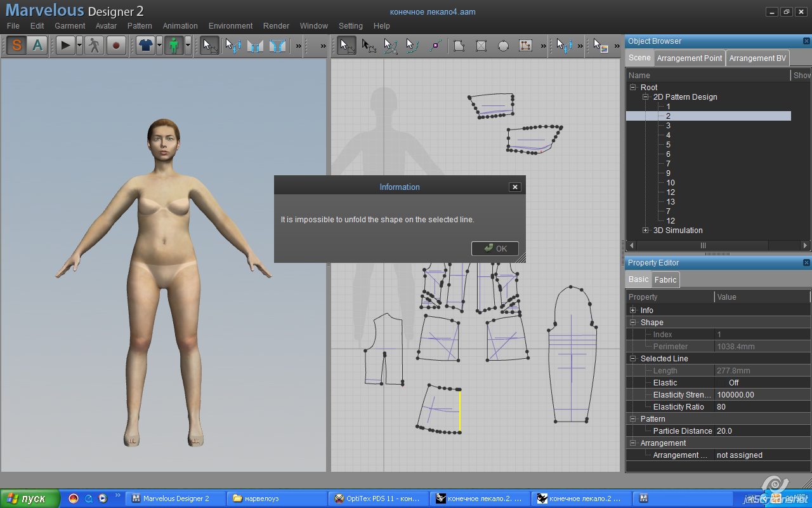The height and width of the screenshot is (508, 812).
Task: Open dropdown arrow next to shirt icon
Action: pos(159,46)
